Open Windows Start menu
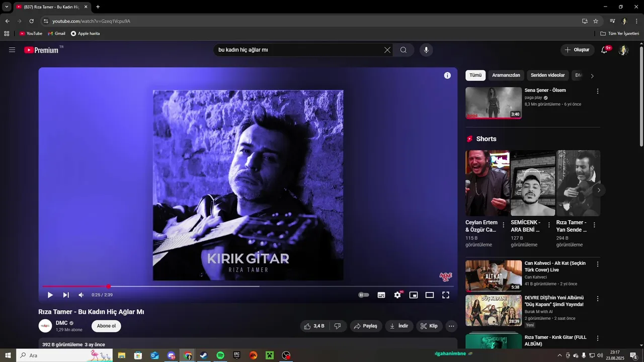 pyautogui.click(x=8, y=355)
